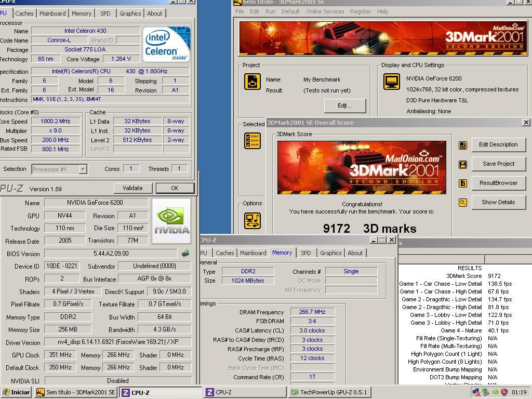Click the Options music-computer icon in 3DMark
The width and height of the screenshot is (532, 399).
[252, 221]
